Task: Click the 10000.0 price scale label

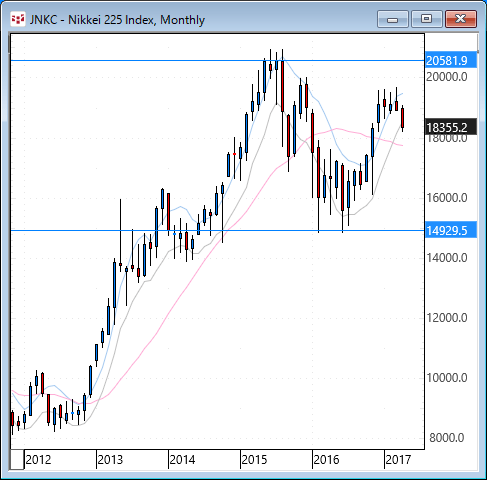Action: tap(447, 378)
